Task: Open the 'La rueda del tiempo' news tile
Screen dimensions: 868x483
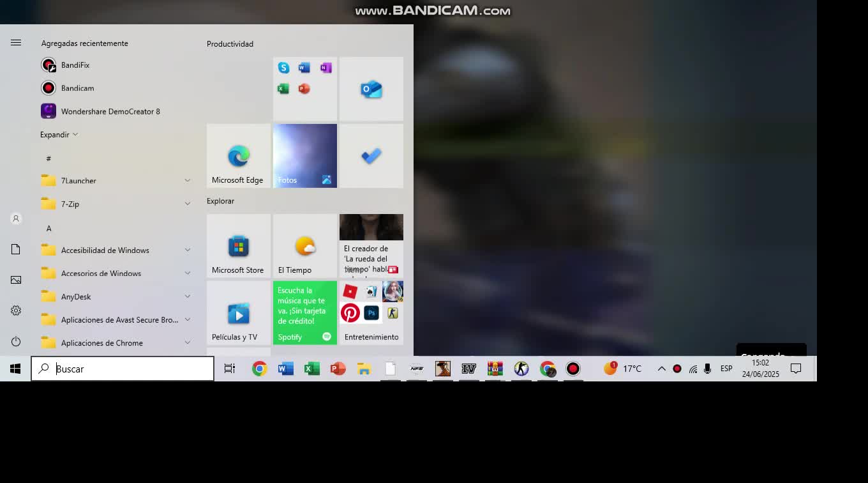Action: tap(371, 246)
